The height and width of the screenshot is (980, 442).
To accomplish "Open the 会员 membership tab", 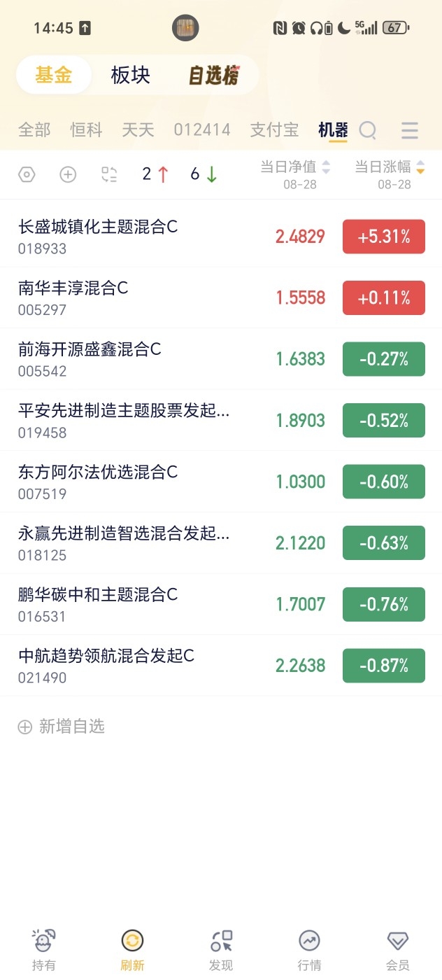I will click(x=398, y=950).
